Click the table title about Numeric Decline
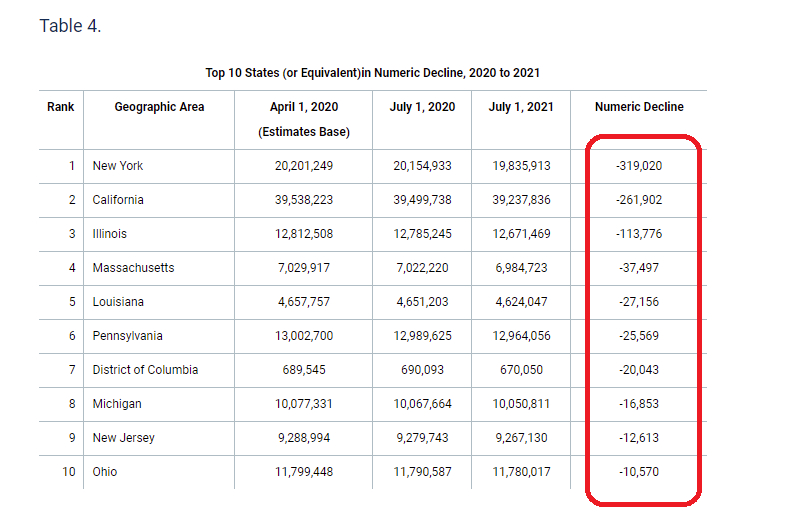 click(373, 73)
